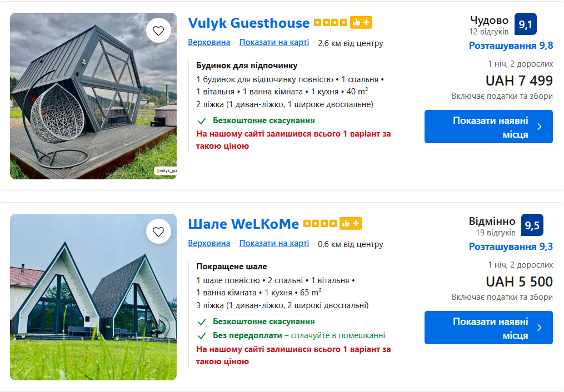The width and height of the screenshot is (564, 392).
Task: Click the star rating icons beside Vulyk Guesthouse
Action: pyautogui.click(x=331, y=23)
